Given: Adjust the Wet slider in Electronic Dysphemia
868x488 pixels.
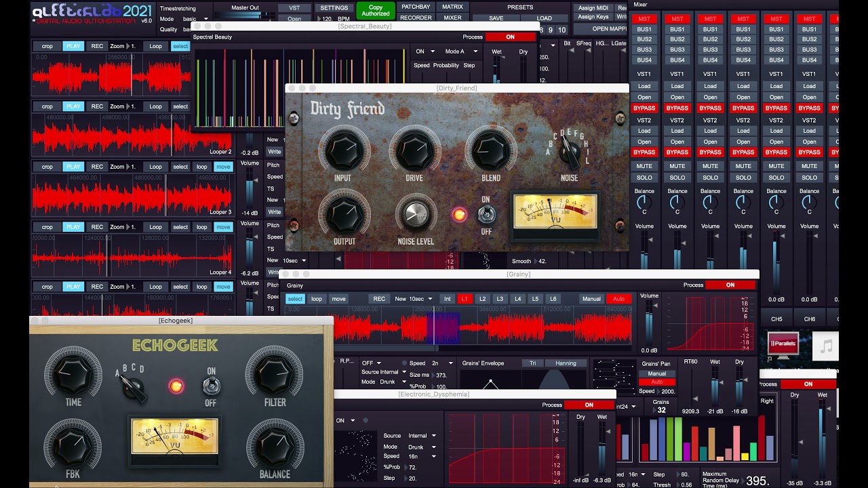Looking at the screenshot, I should click(x=601, y=449).
